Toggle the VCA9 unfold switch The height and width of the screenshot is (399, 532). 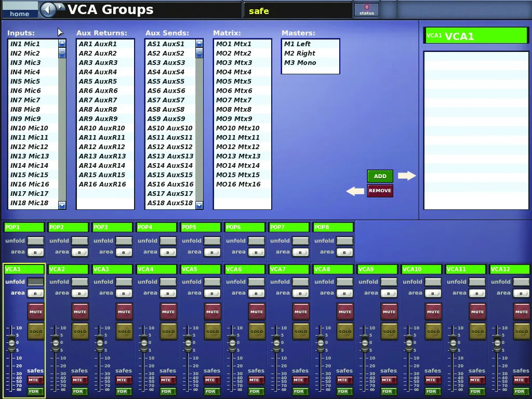389,282
